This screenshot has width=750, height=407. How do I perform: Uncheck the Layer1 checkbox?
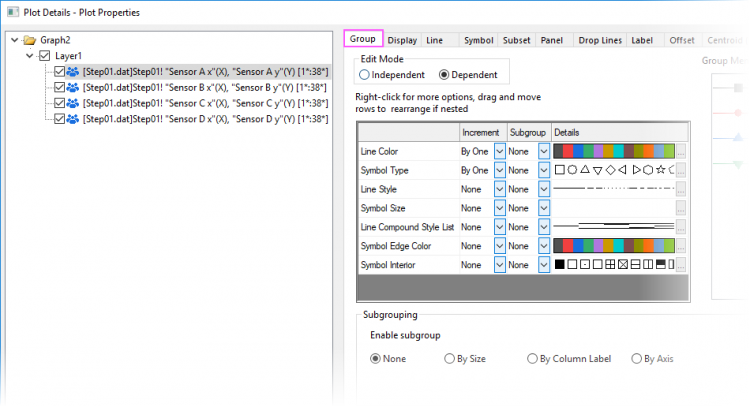(x=42, y=57)
